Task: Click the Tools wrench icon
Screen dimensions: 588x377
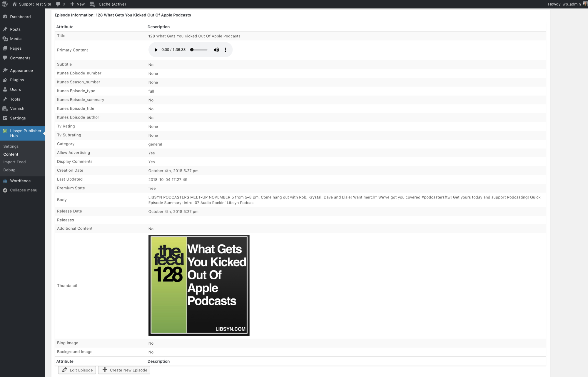Action: 5,99
